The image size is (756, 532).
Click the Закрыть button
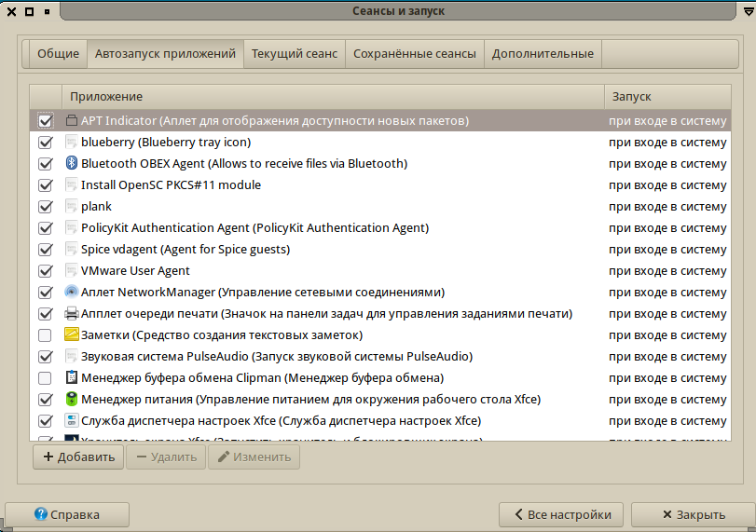[694, 514]
